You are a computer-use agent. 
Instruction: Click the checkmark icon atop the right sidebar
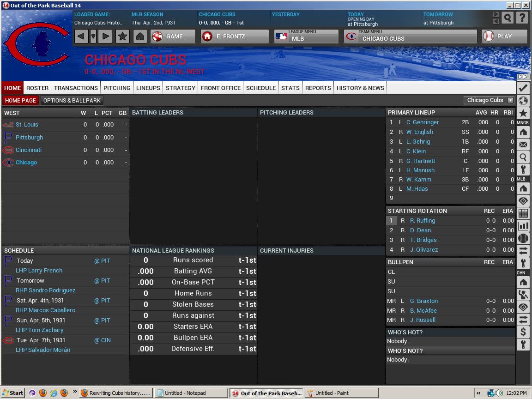pos(523,88)
